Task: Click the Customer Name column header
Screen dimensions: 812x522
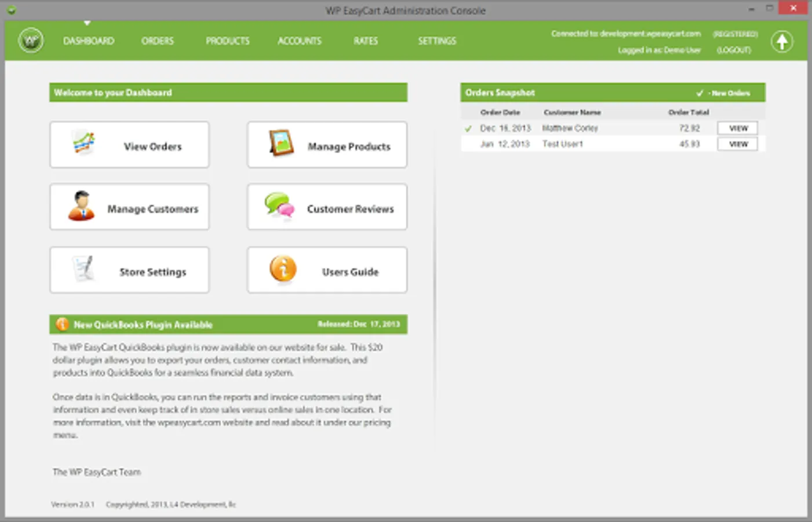Action: pyautogui.click(x=572, y=112)
